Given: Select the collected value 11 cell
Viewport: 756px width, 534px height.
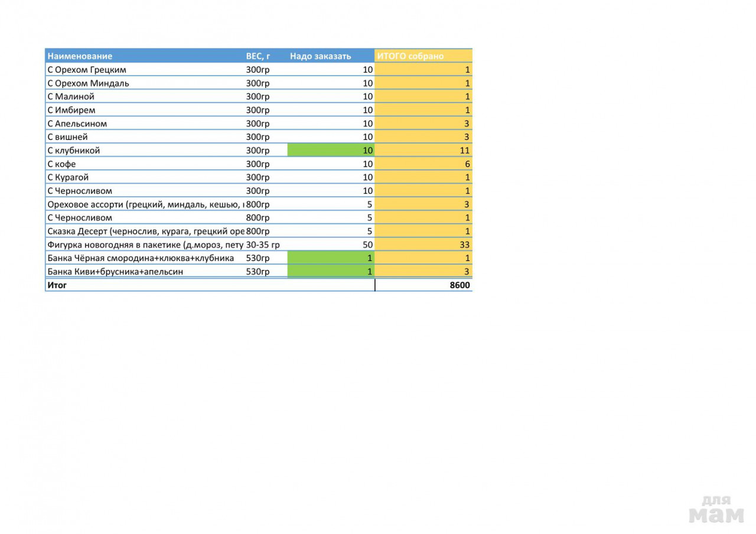Looking at the screenshot, I should [423, 151].
